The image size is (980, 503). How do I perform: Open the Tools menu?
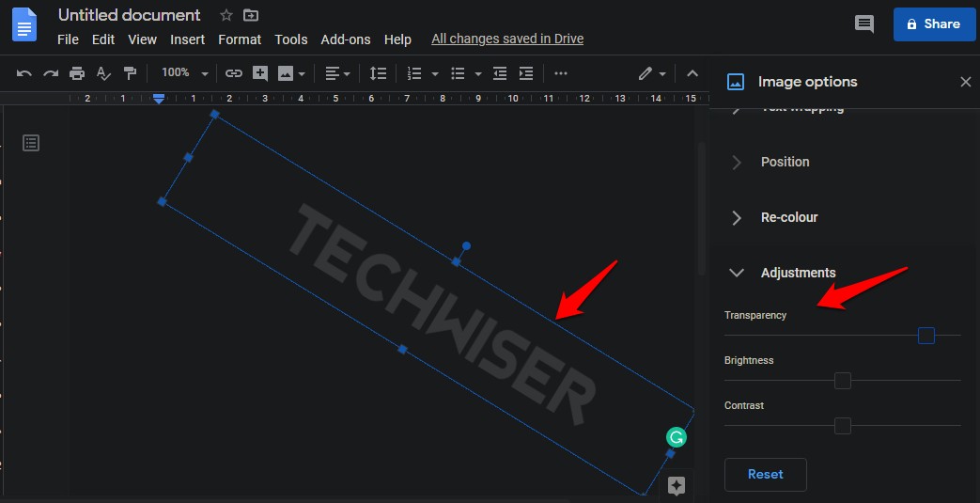click(x=291, y=39)
